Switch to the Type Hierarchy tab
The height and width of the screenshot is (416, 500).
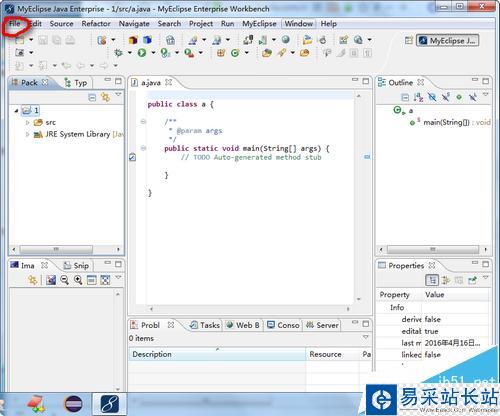tap(76, 82)
